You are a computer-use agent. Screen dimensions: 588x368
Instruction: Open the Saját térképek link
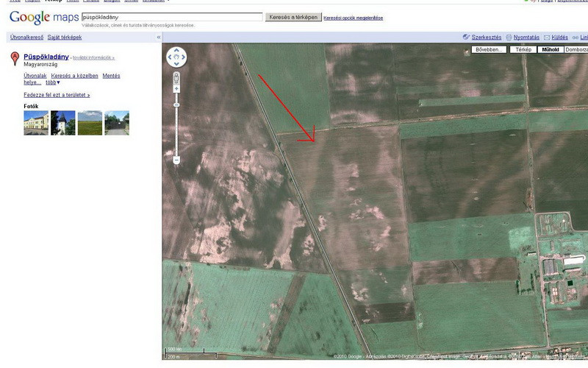point(65,38)
